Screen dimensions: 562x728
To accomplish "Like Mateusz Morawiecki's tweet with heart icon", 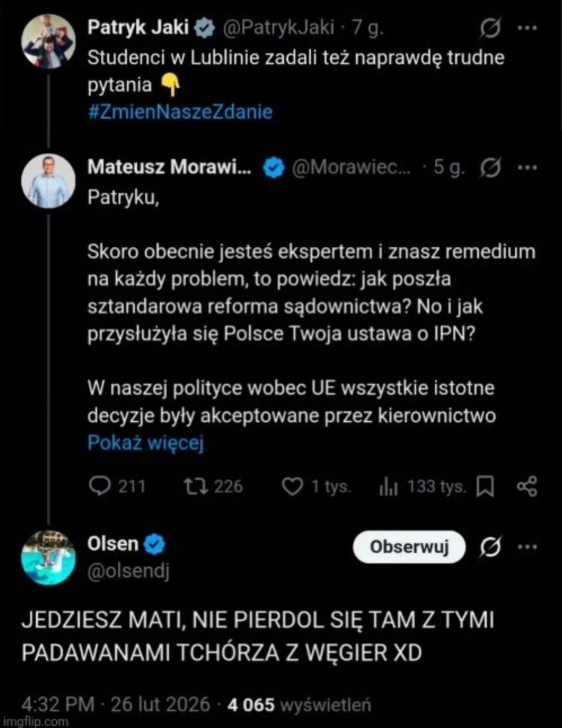I will click(x=292, y=487).
